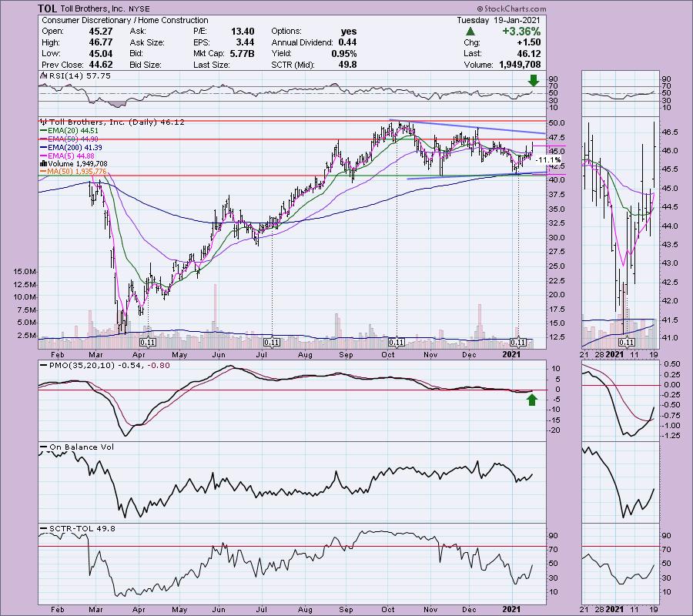Click the volume bars icon in the Volume legend
The image size is (693, 616).
(x=43, y=163)
